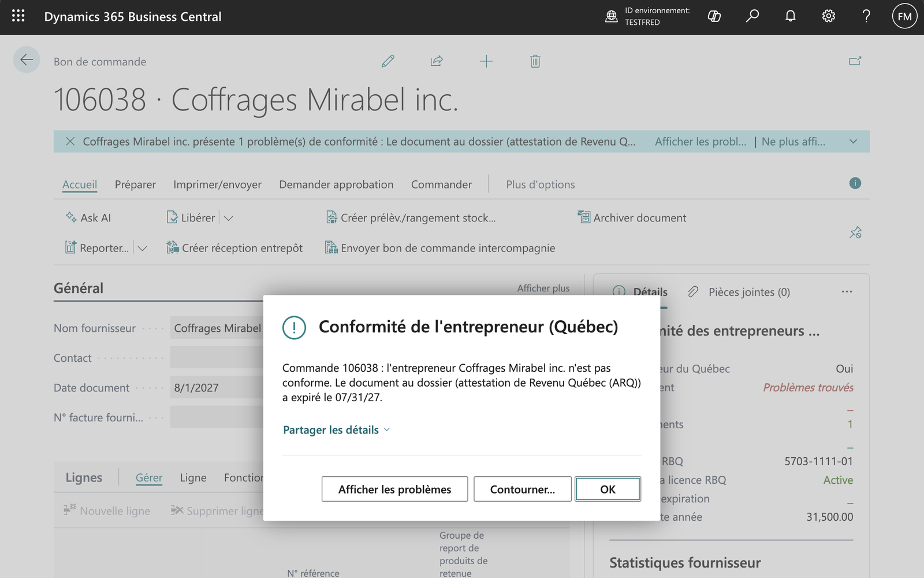This screenshot has height=578, width=924.
Task: Click Ne plus affi... notification link
Action: click(x=793, y=141)
